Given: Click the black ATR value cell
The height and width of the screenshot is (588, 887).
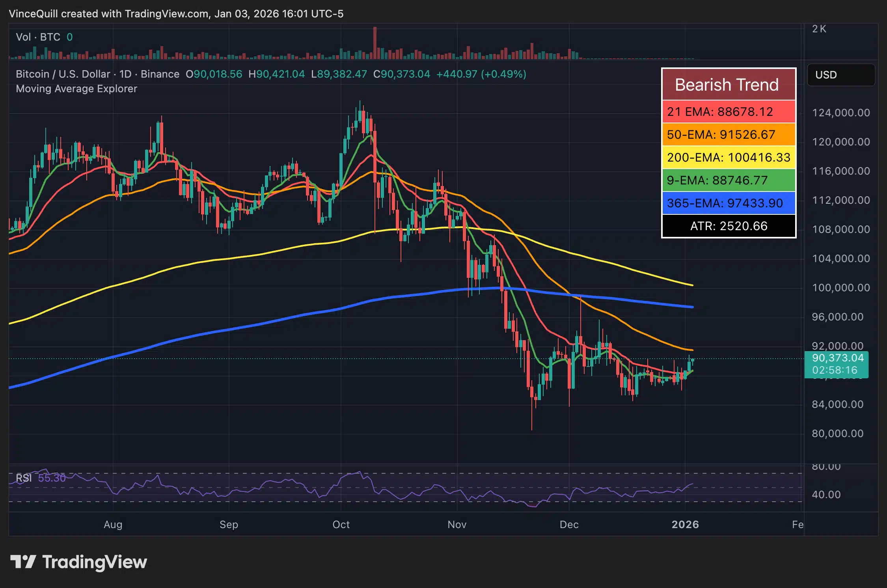Looking at the screenshot, I should pos(728,226).
